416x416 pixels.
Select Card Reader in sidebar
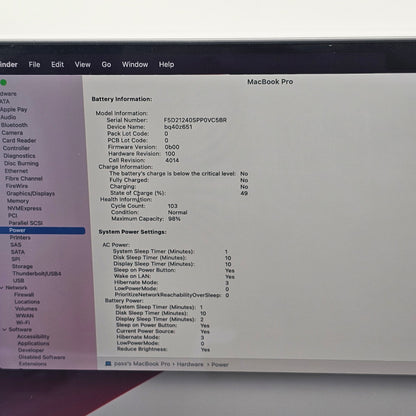(19, 140)
